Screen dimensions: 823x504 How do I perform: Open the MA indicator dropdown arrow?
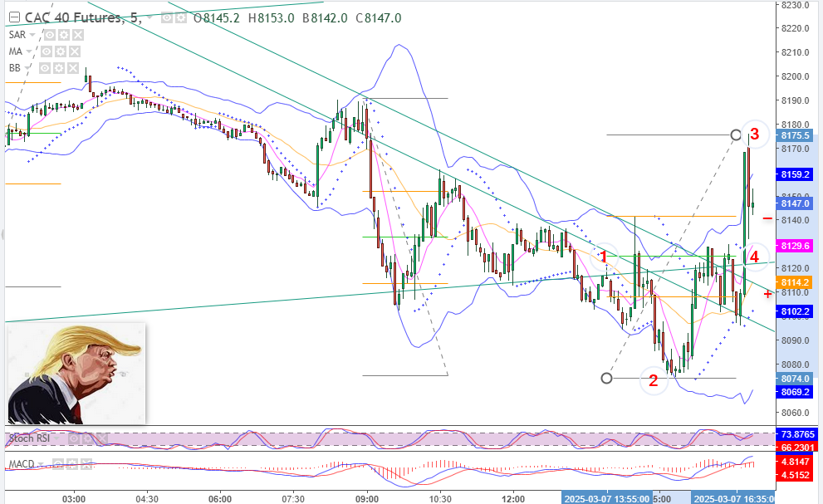29,51
